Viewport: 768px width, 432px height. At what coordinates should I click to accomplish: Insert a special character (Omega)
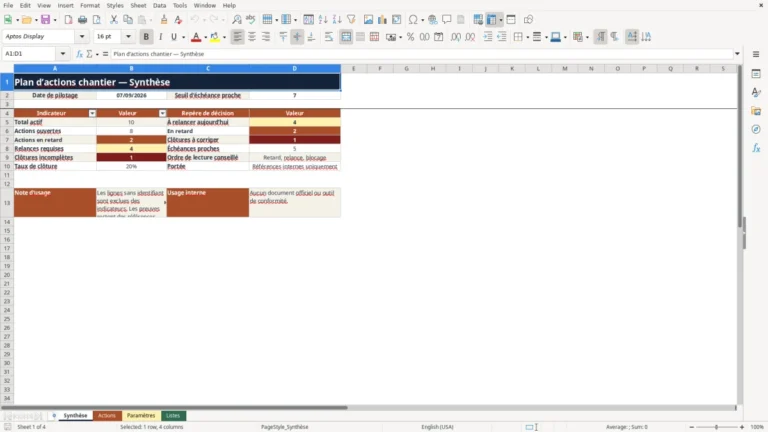coord(413,20)
